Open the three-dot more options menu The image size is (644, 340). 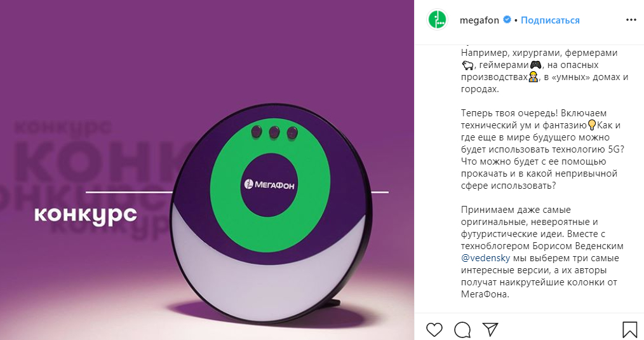631,20
